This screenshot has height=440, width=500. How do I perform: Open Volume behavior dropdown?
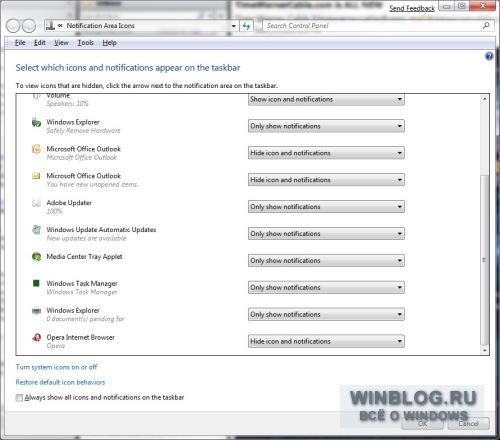[326, 99]
